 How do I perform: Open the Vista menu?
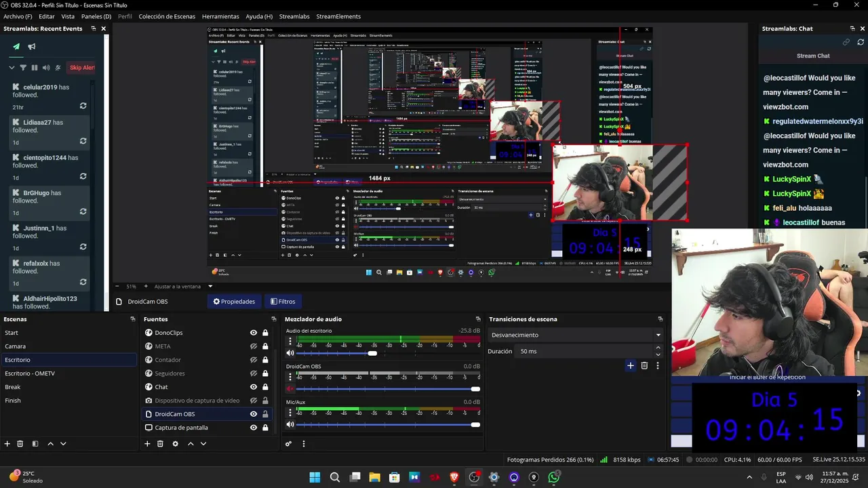(68, 16)
